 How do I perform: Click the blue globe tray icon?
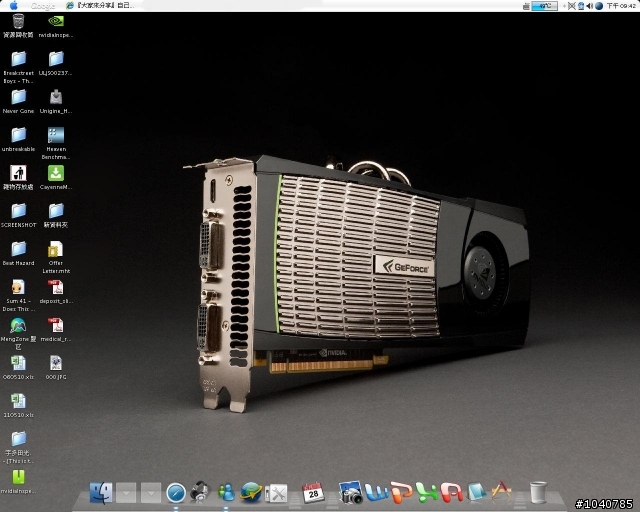point(599,6)
